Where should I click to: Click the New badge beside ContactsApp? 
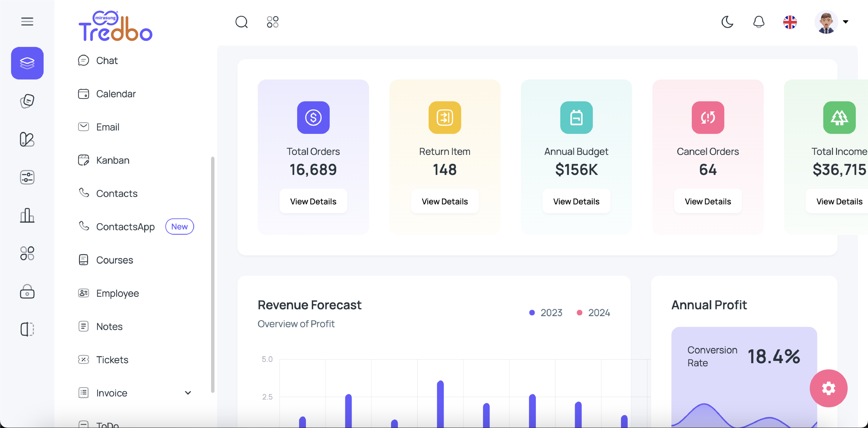179,226
